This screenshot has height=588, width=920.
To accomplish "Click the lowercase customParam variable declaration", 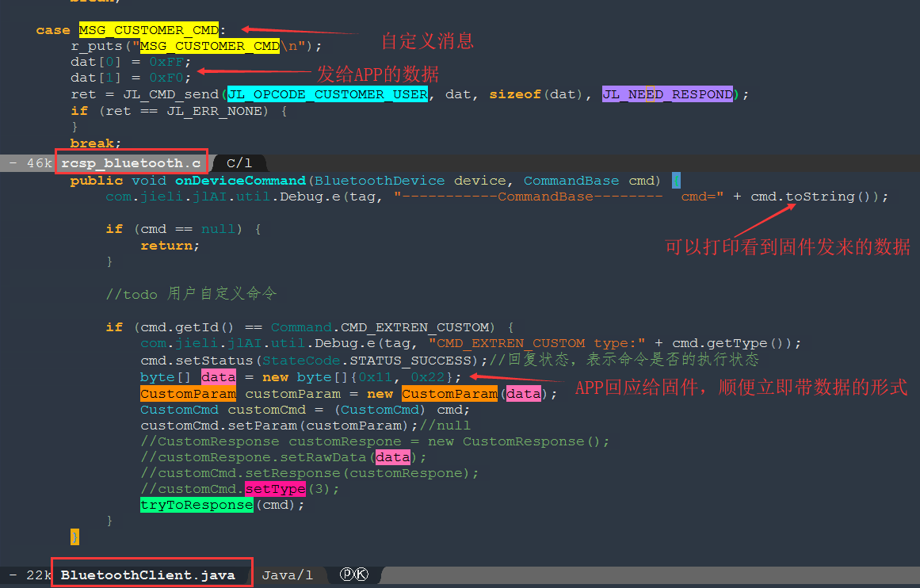I will click(x=292, y=393).
